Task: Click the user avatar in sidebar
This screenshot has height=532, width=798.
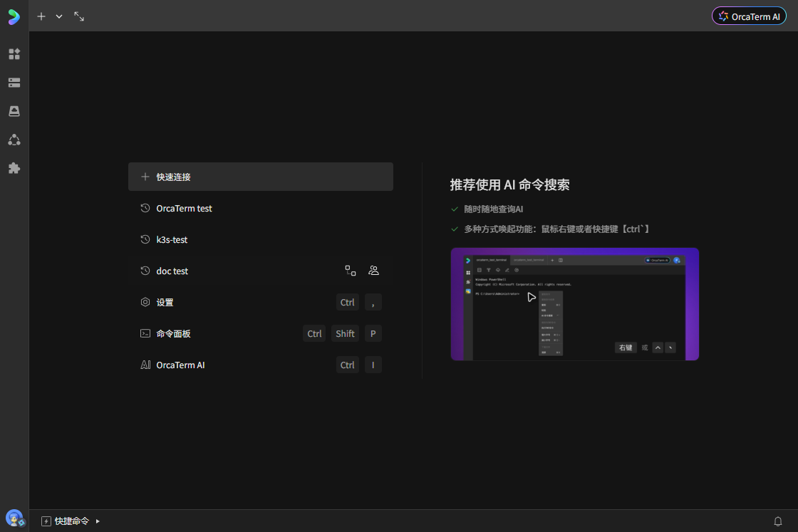Action: tap(14, 518)
